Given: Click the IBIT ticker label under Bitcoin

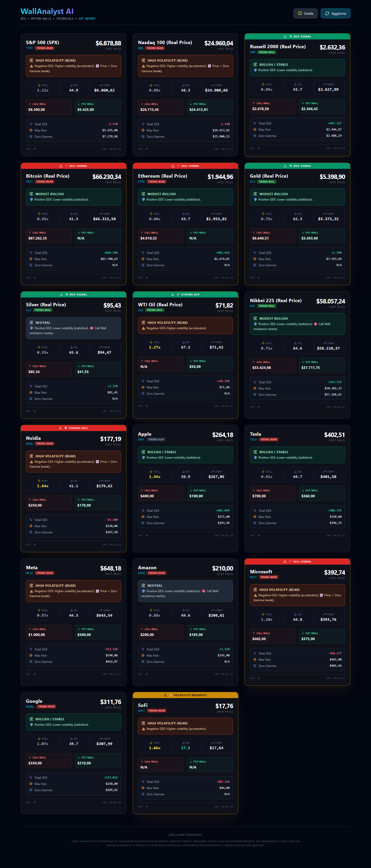Looking at the screenshot, I should [x=29, y=182].
